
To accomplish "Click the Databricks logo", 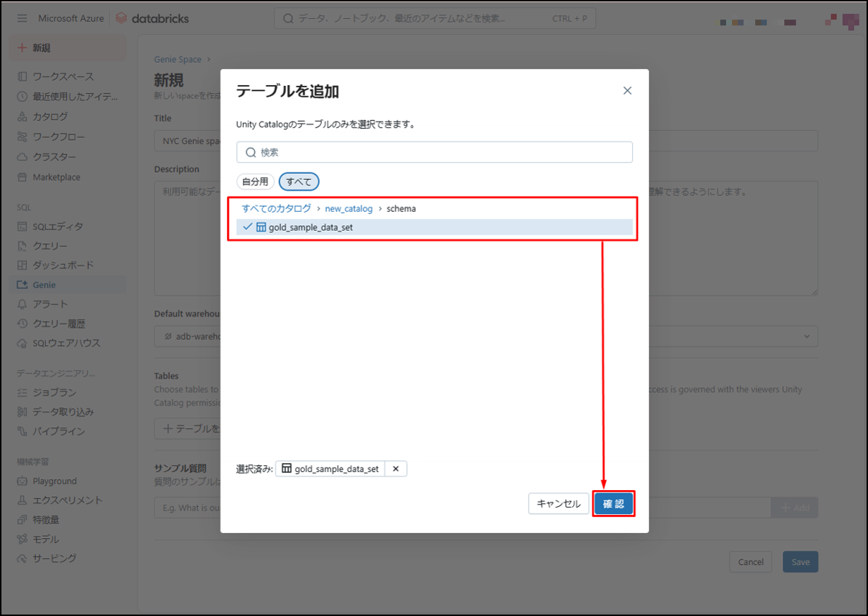I will 152,18.
